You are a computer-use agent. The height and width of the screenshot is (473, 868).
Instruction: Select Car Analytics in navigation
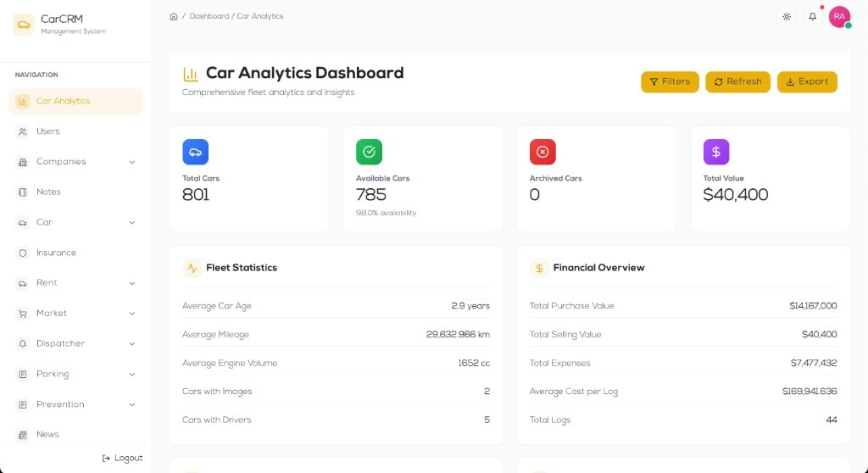tap(75, 102)
